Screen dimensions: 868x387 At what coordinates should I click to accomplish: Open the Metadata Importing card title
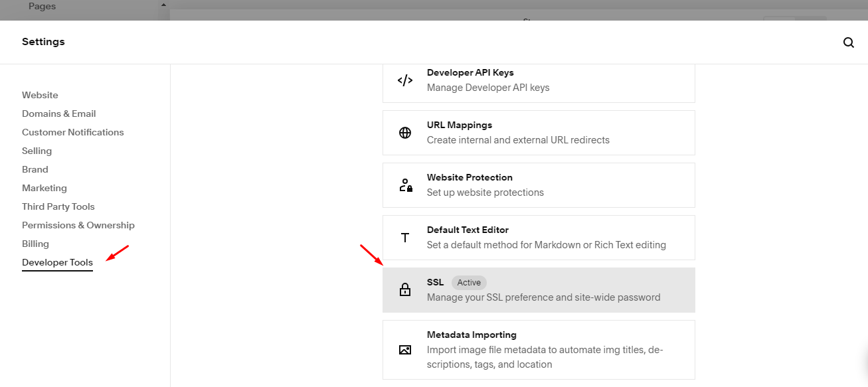(x=472, y=335)
